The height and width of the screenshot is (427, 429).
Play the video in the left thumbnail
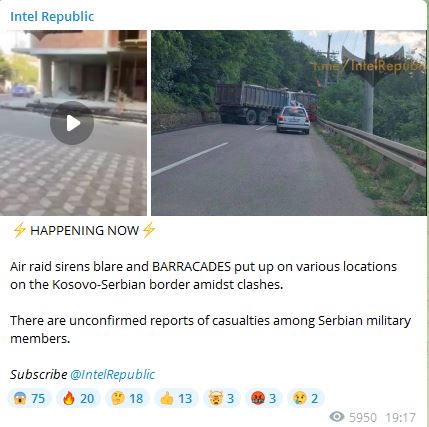[x=72, y=123]
